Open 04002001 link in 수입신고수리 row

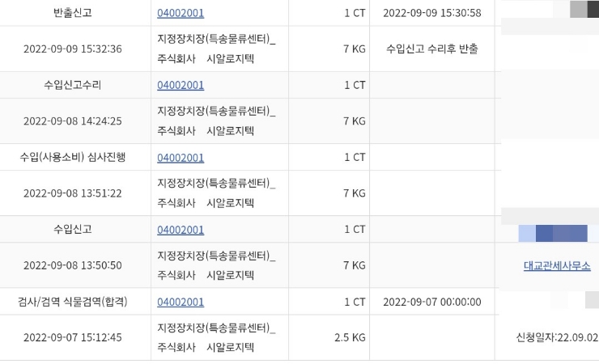point(181,85)
